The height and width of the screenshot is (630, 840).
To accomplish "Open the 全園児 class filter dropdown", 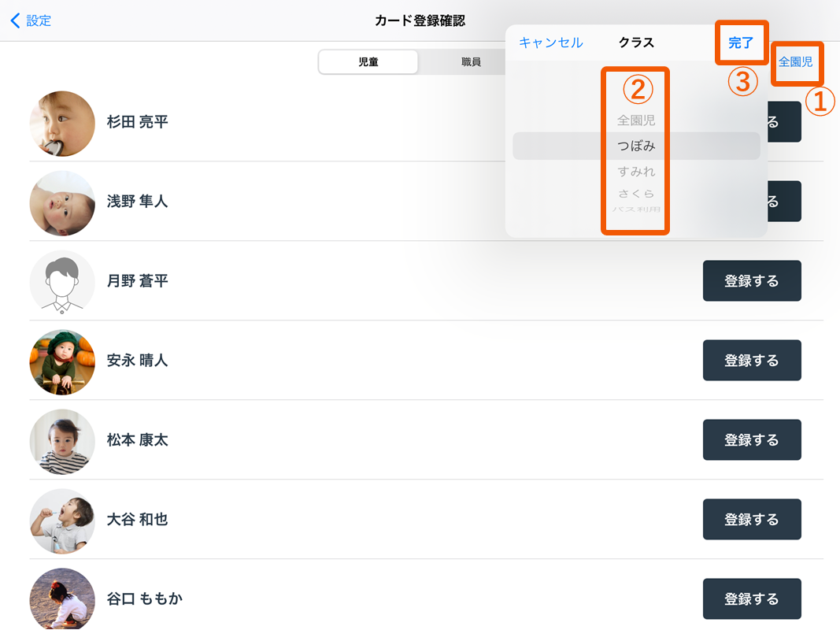I will (x=796, y=62).
